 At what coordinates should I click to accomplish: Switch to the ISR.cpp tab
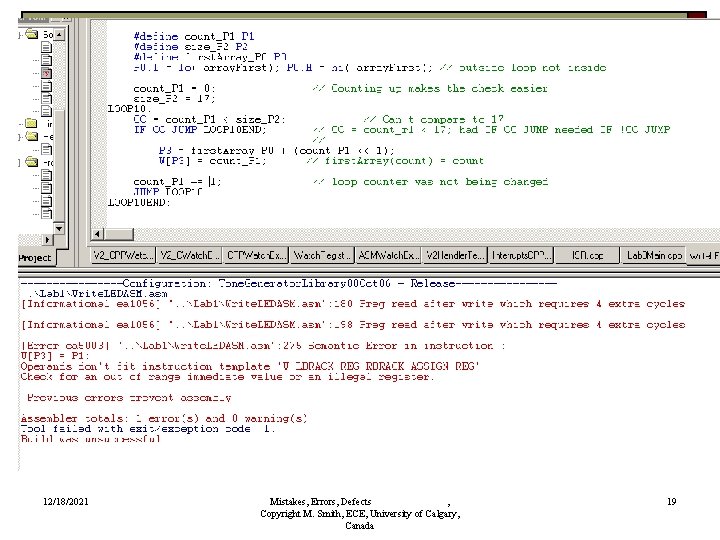(x=587, y=255)
